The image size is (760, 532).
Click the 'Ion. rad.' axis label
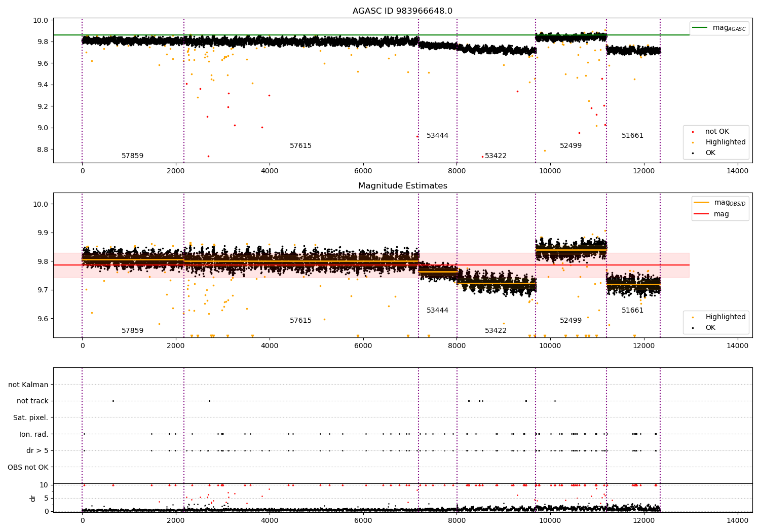point(34,435)
